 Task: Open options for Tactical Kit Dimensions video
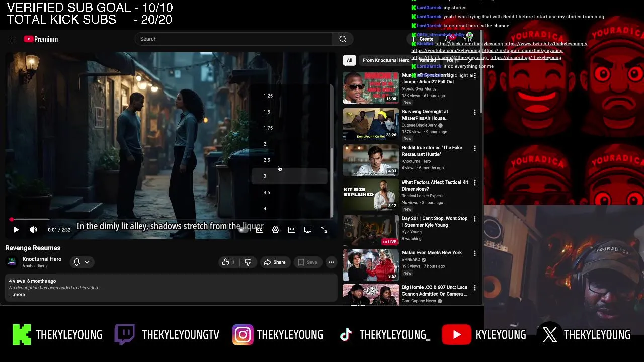[475, 183]
